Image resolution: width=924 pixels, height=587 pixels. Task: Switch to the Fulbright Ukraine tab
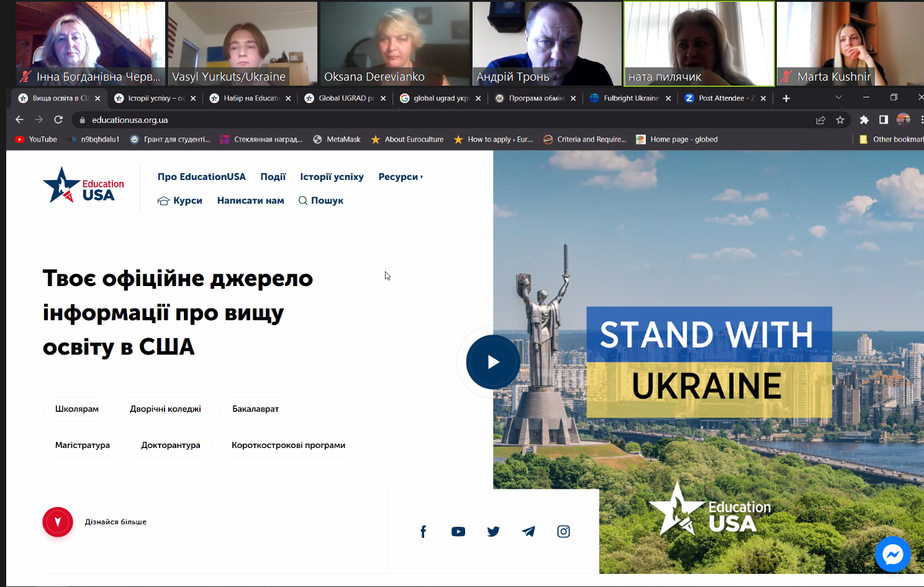(630, 98)
